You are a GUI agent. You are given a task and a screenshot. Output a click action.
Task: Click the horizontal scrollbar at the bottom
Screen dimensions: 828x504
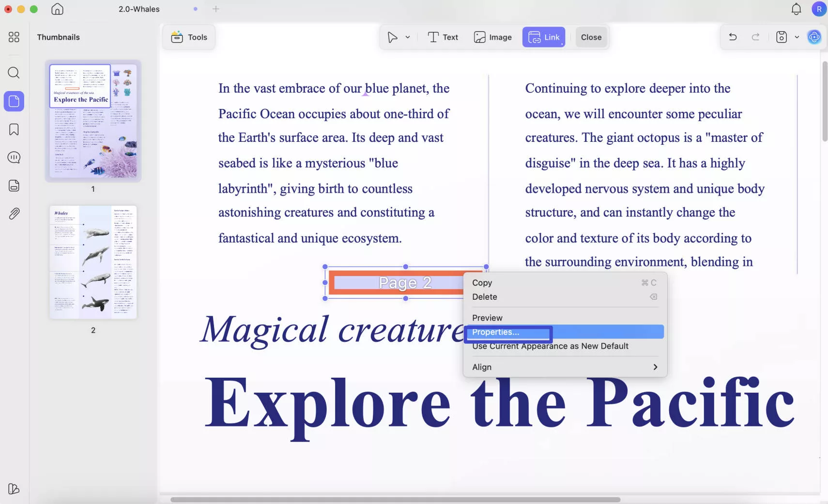click(x=395, y=499)
